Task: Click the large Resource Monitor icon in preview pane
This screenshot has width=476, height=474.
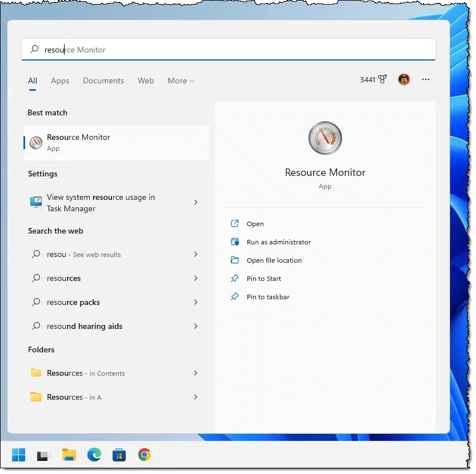Action: 325,138
